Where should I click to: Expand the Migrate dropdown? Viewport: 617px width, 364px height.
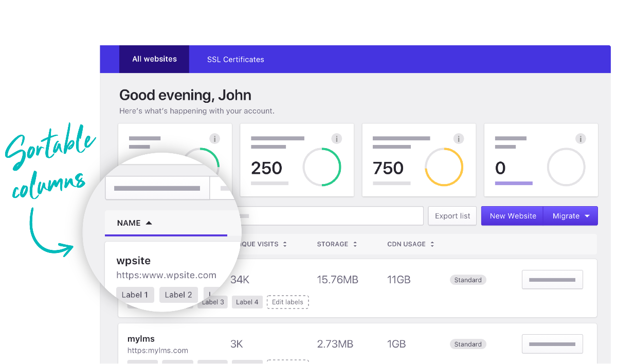click(571, 216)
